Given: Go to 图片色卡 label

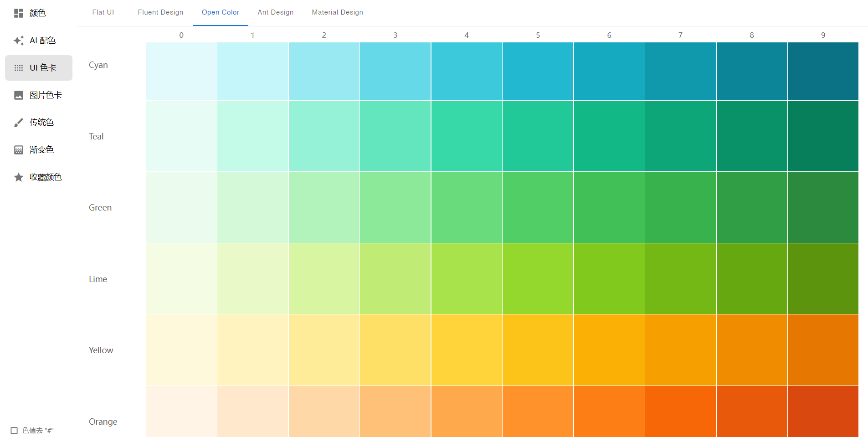Looking at the screenshot, I should [46, 95].
